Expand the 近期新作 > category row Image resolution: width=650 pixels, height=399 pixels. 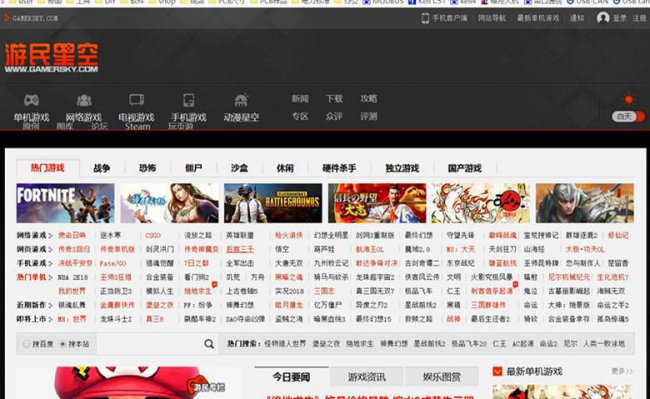(x=34, y=305)
